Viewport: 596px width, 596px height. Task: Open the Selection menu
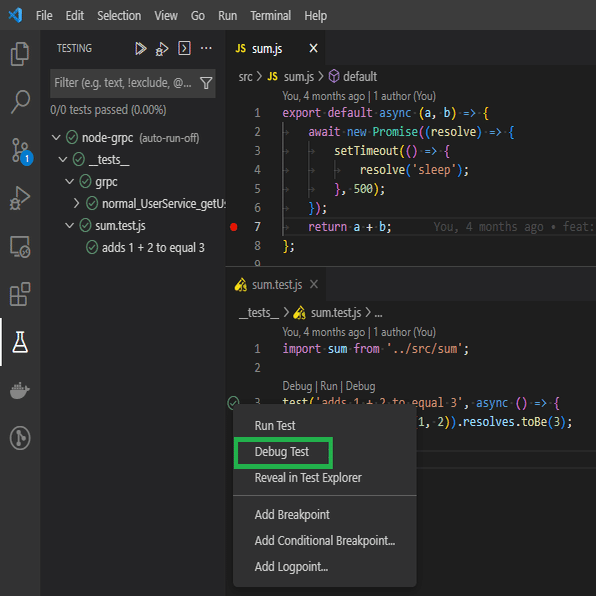(119, 16)
